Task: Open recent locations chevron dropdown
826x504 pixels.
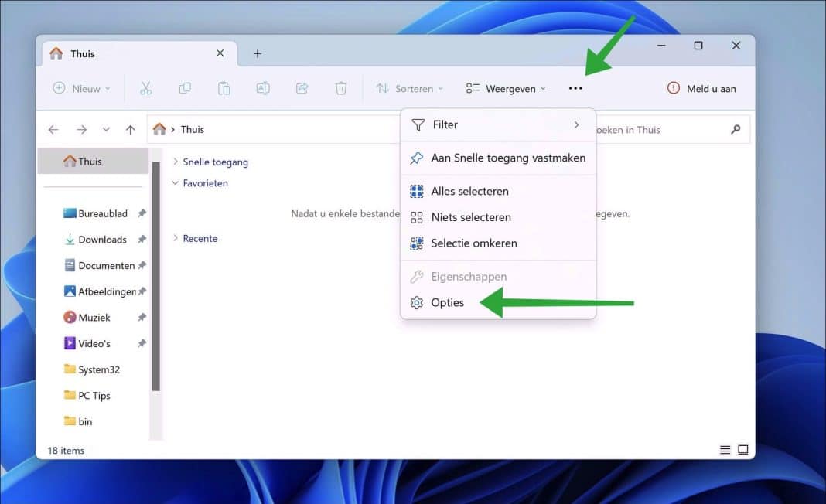Action: (x=106, y=130)
